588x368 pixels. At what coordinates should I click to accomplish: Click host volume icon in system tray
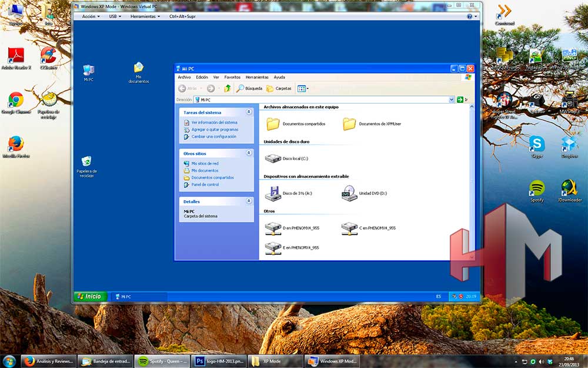coord(541,362)
